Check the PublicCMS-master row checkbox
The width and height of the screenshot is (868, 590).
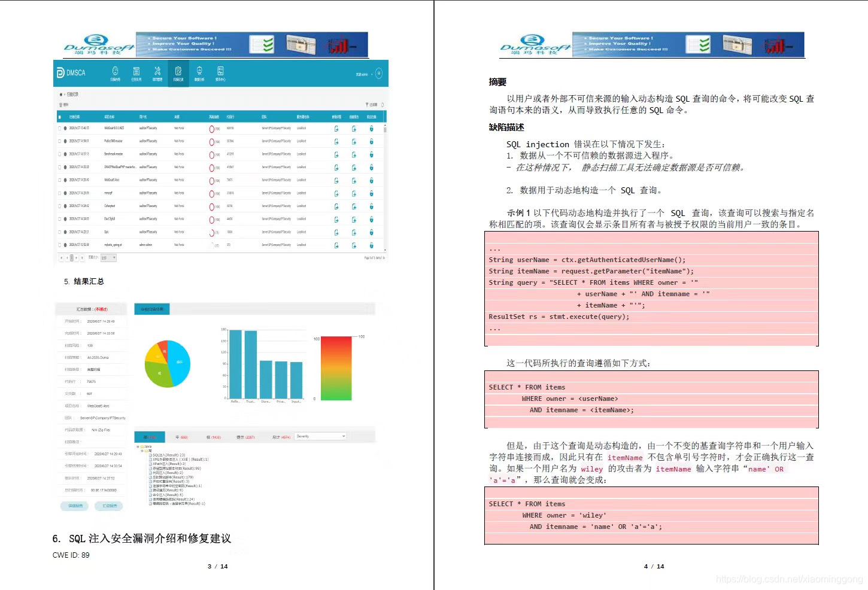coord(60,141)
